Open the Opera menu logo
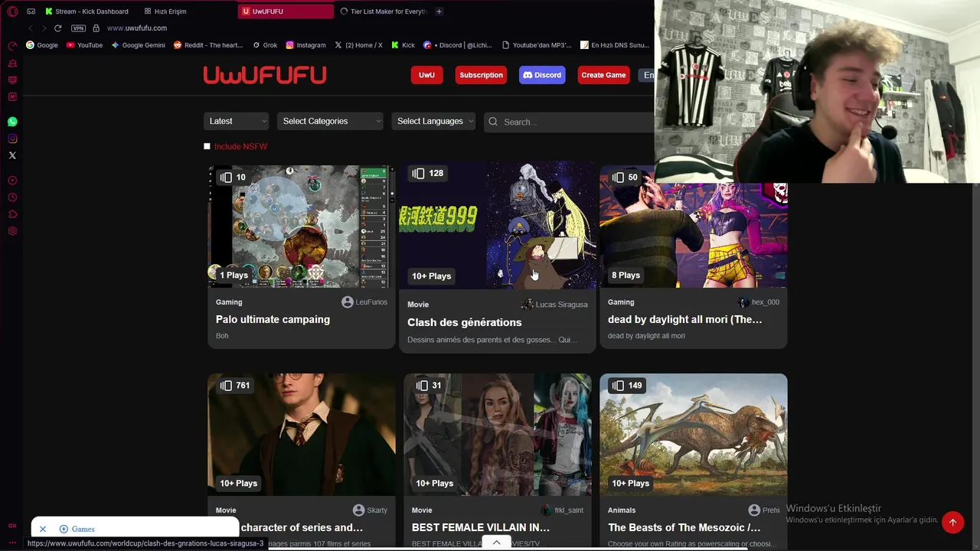Viewport: 980px width, 551px height. (12, 11)
